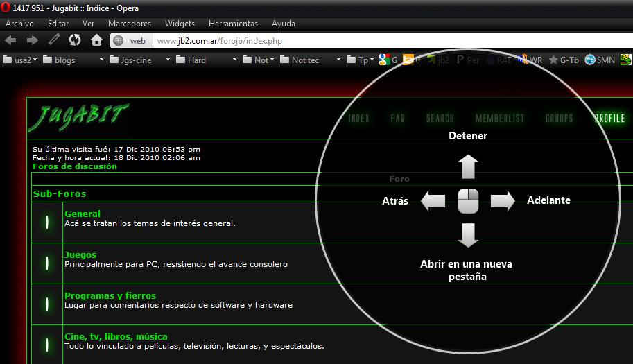Image resolution: width=633 pixels, height=364 pixels.
Task: Open the WR bookmark
Action: [x=530, y=60]
